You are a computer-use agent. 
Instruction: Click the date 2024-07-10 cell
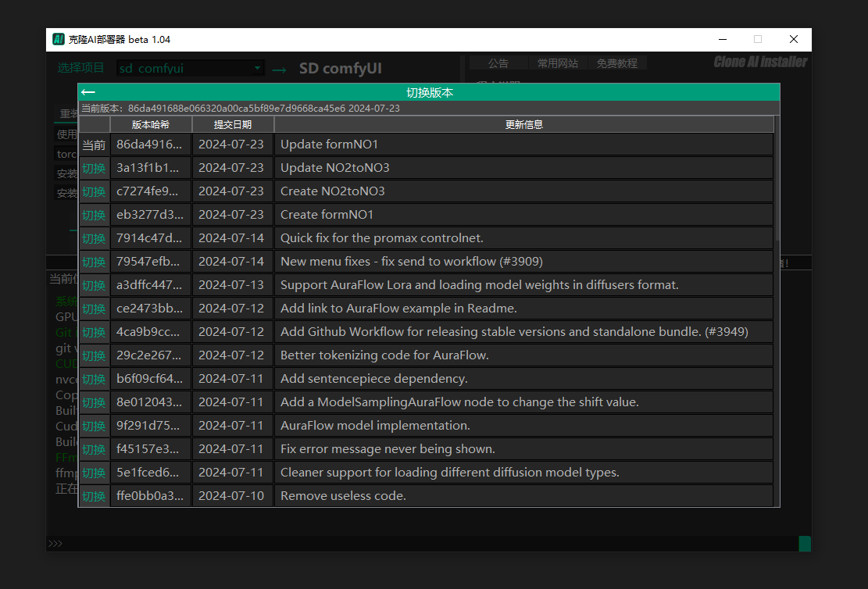pyautogui.click(x=233, y=496)
